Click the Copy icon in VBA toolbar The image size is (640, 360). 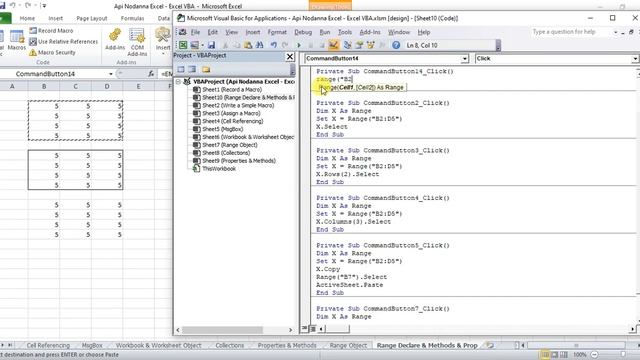[236, 45]
